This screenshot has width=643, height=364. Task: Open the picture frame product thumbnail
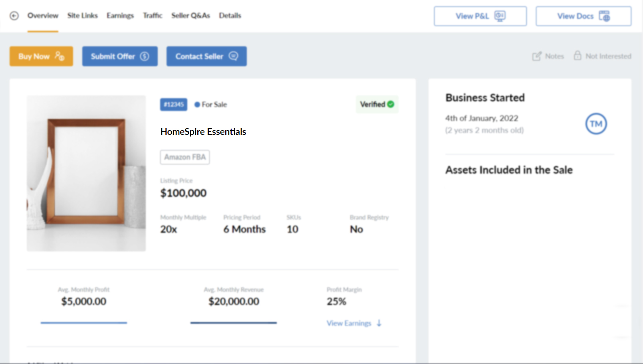(x=86, y=173)
